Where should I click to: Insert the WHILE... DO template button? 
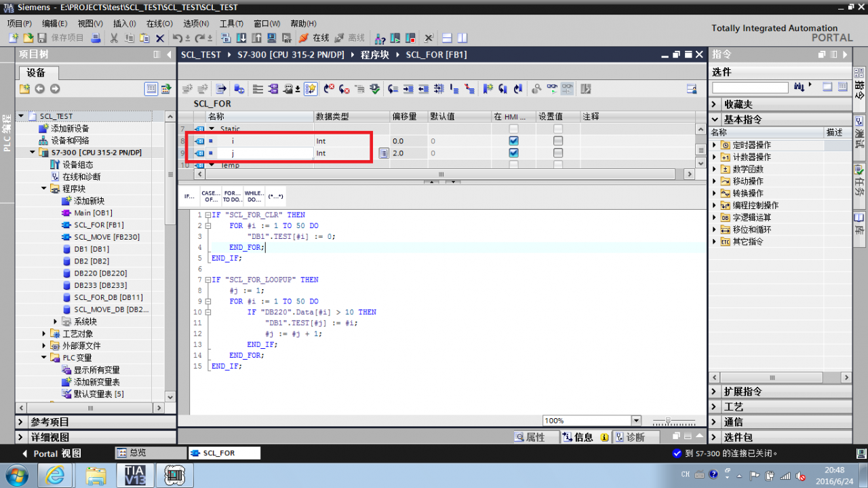254,197
